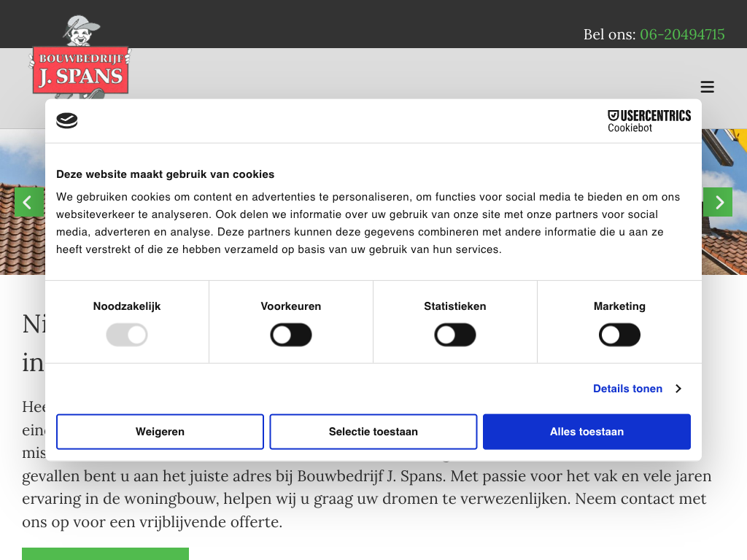Open the hamburger navigation menu

(707, 87)
